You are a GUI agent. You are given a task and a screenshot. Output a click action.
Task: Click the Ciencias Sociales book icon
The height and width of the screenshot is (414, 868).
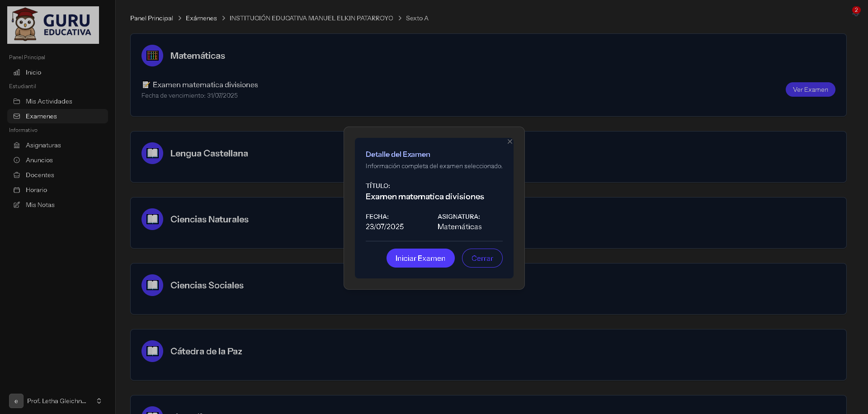tap(152, 285)
